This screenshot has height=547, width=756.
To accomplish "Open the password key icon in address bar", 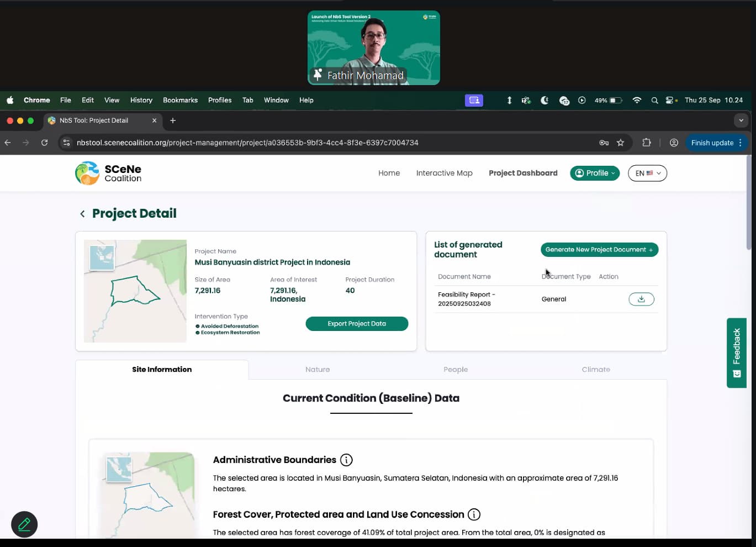I will (604, 143).
